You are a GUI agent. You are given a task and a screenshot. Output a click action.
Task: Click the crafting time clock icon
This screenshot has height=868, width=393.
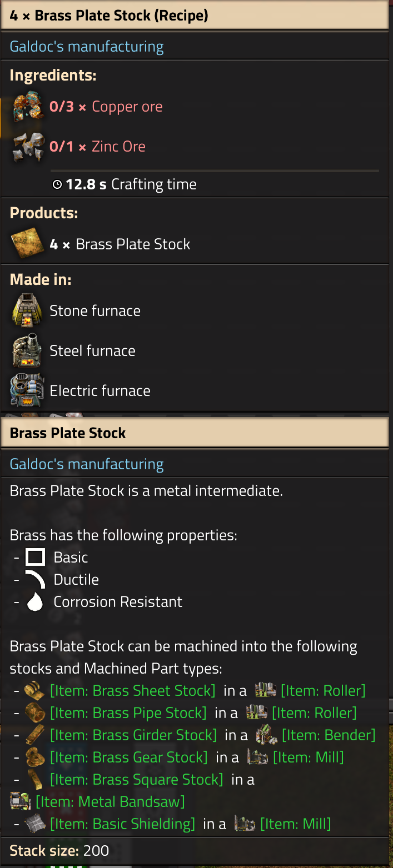(57, 185)
